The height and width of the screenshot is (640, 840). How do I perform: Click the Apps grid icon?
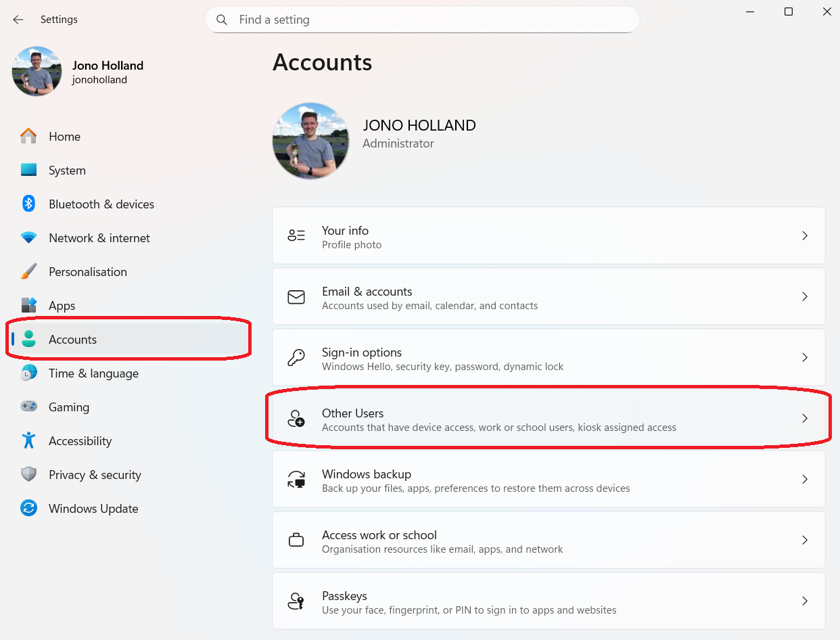(28, 305)
